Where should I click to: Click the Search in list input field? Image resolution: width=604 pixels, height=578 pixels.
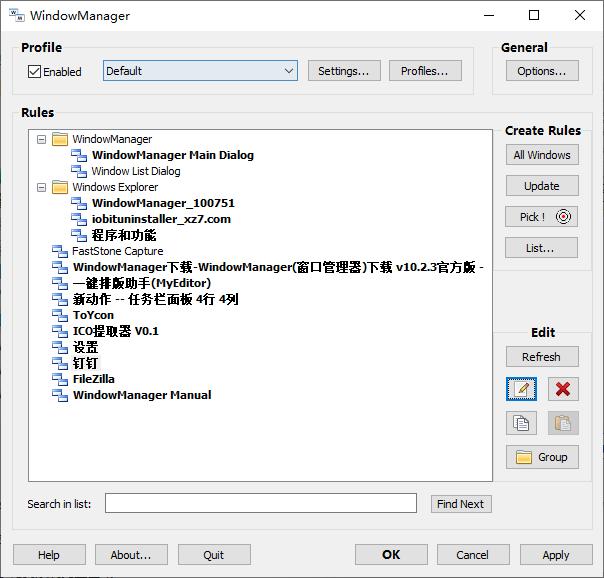[261, 503]
